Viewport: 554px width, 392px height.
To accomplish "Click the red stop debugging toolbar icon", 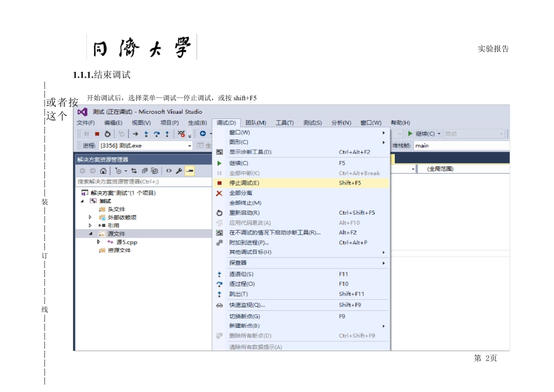I will pos(97,134).
